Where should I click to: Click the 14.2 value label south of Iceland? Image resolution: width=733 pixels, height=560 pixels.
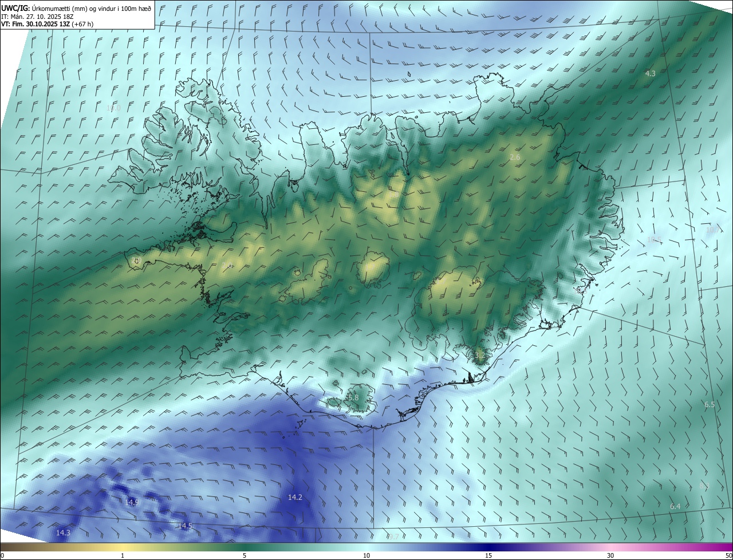[295, 497]
